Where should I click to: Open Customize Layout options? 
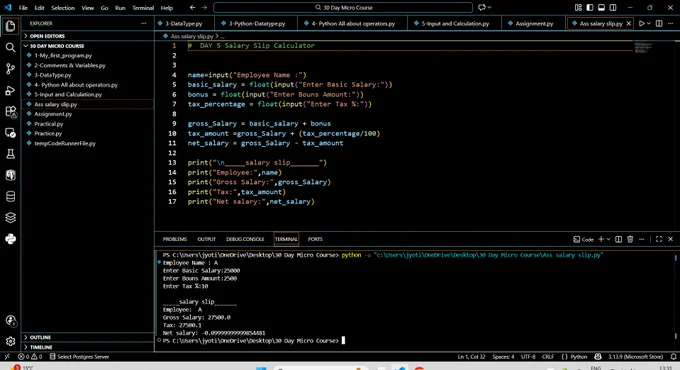pos(578,7)
